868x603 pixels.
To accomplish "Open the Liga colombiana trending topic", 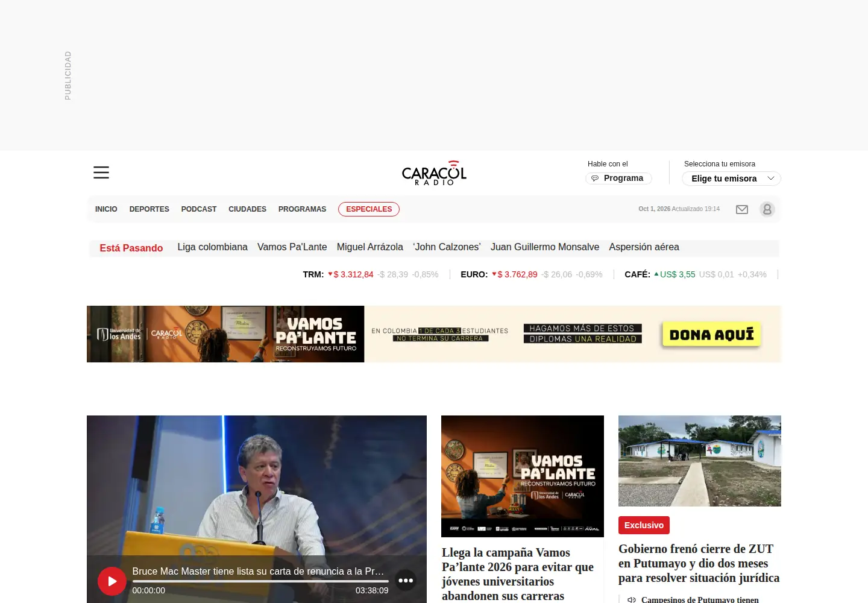I will point(213,247).
